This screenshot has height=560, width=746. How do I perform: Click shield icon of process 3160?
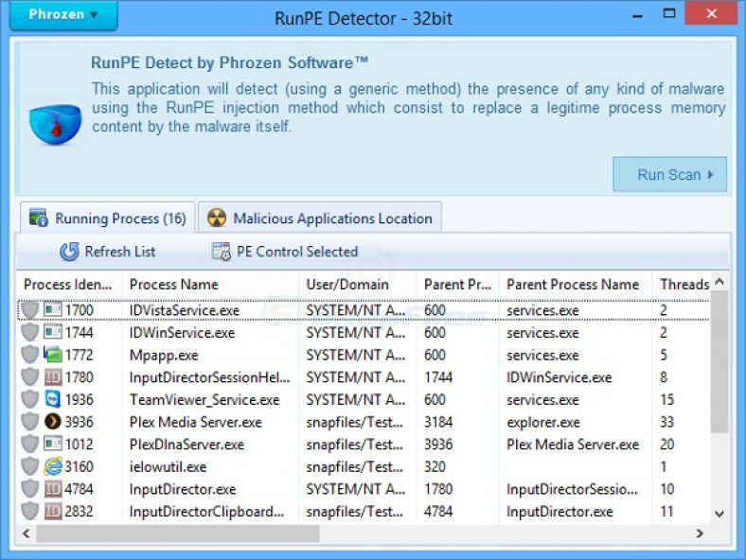[30, 466]
